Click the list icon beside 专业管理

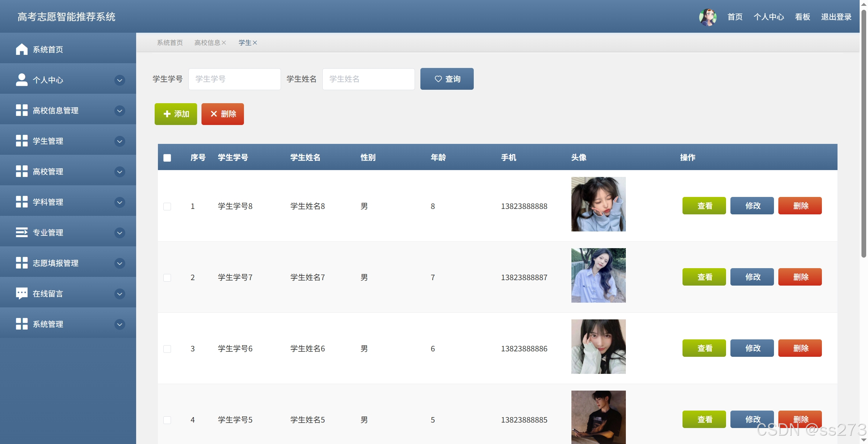click(21, 232)
